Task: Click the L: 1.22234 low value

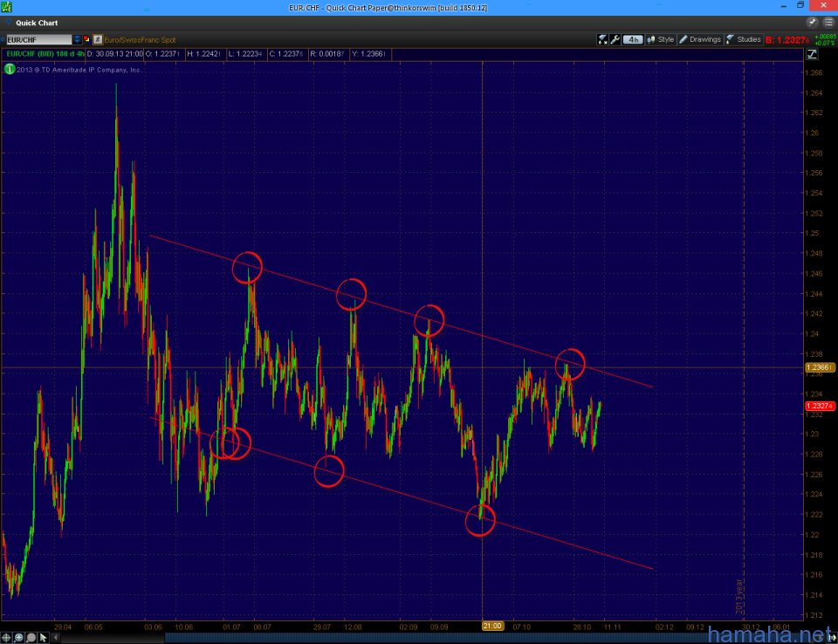Action: point(244,54)
